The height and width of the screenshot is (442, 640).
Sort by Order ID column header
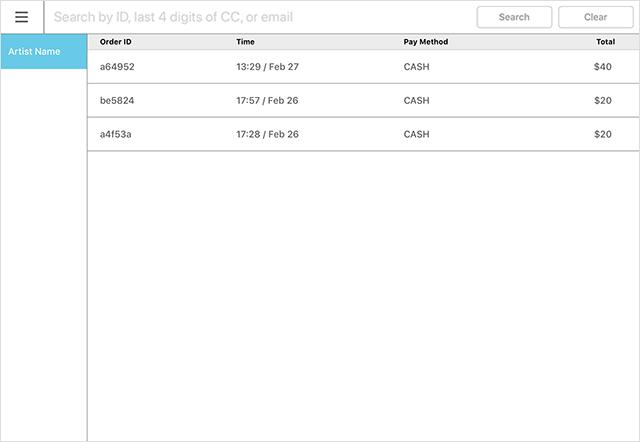pos(116,42)
